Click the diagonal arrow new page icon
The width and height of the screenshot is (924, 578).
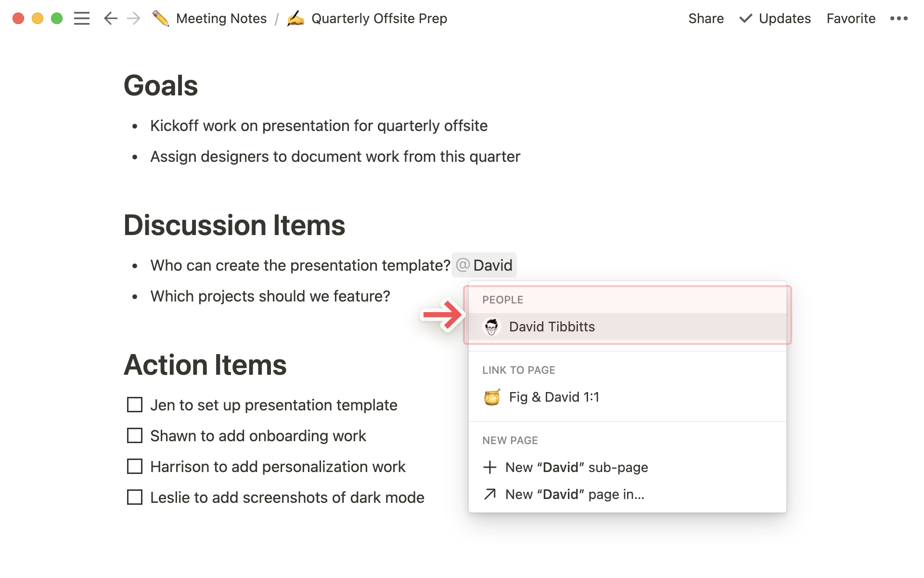coord(489,494)
